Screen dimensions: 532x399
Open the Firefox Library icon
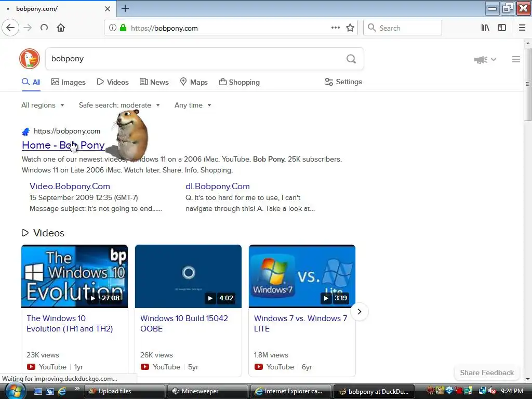coord(485,28)
